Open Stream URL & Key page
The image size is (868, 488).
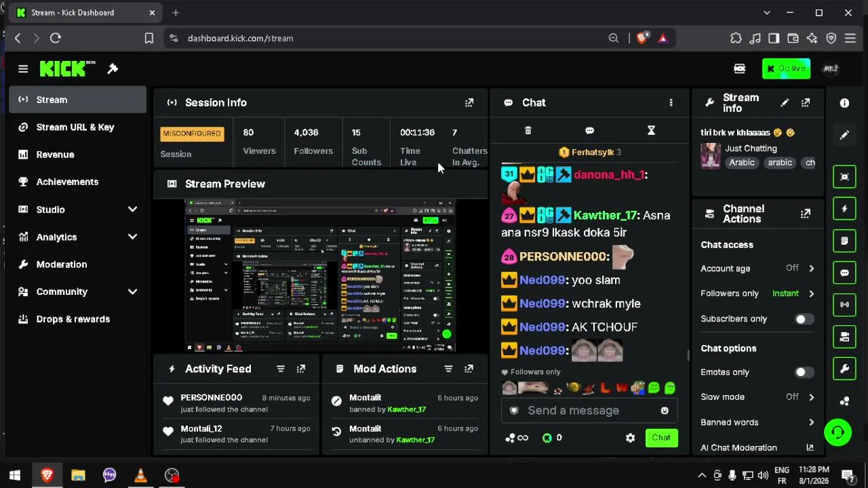pos(78,127)
